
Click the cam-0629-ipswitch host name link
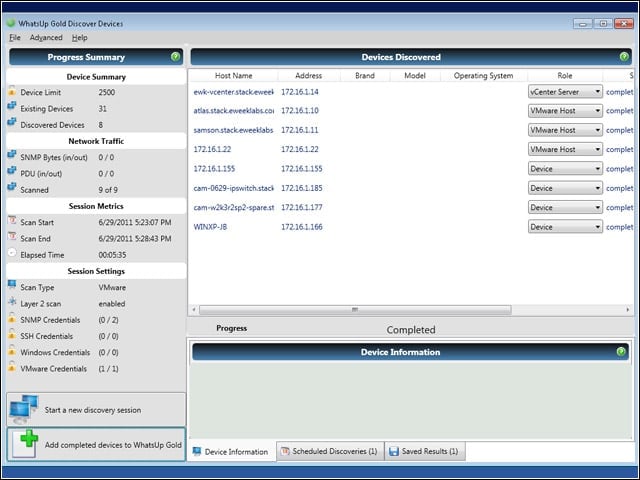pyautogui.click(x=233, y=188)
